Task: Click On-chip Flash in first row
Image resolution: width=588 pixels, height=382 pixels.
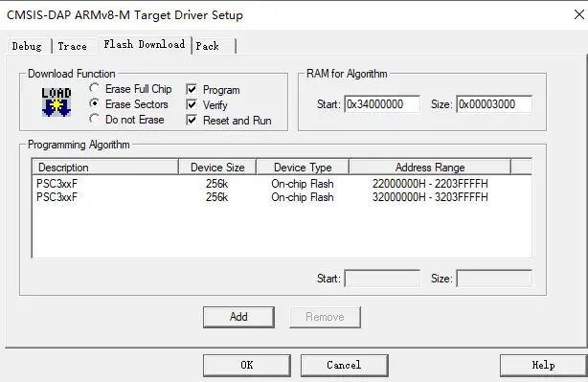Action: coord(303,184)
